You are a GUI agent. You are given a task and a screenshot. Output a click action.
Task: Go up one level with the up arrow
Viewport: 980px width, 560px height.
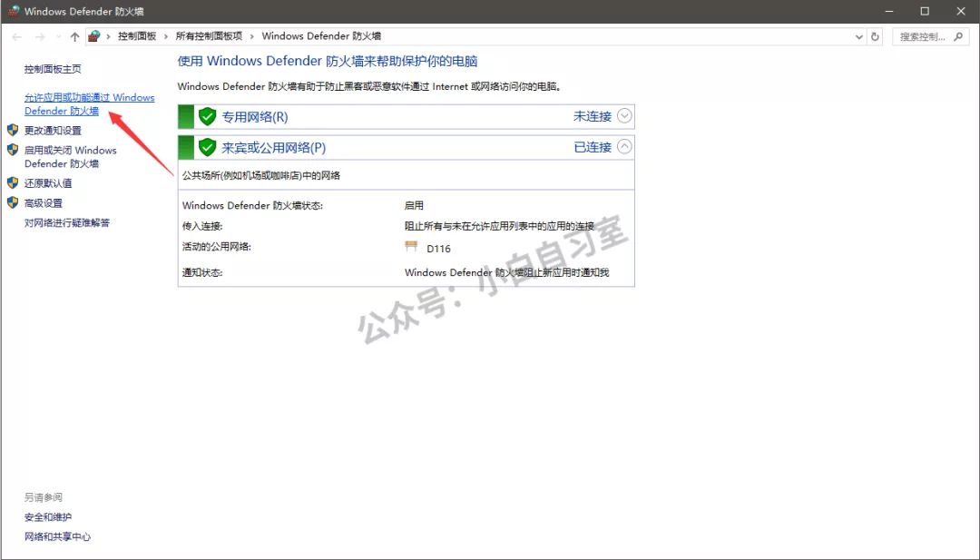(75, 37)
